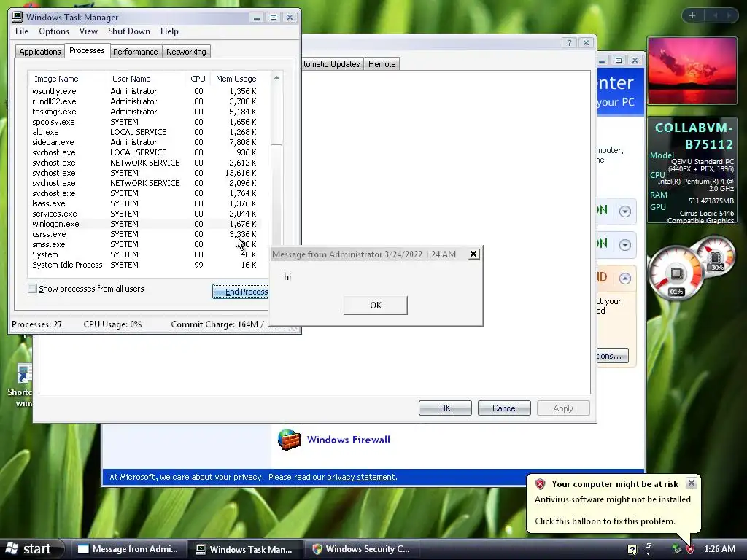Click the CPU meter gauge gadget
This screenshot has width=747, height=560.
[x=675, y=273]
